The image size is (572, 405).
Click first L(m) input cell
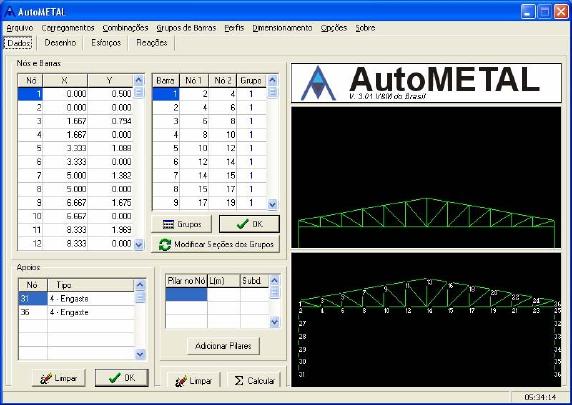coord(224,294)
